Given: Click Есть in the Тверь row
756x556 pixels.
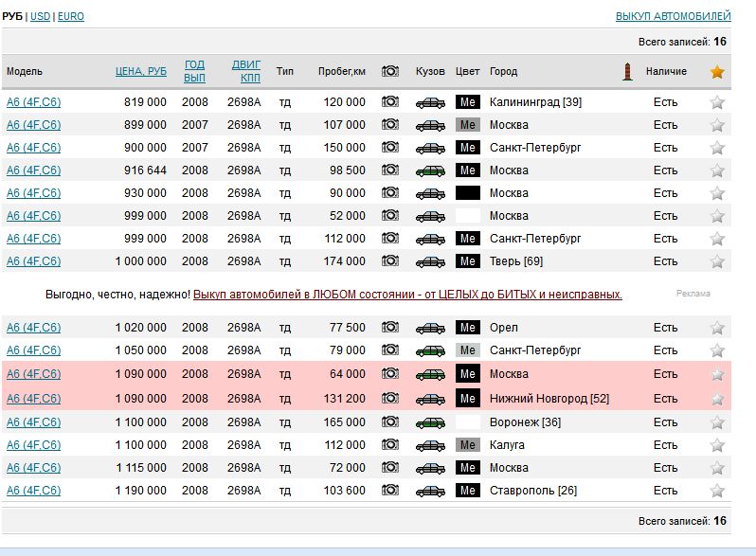Looking at the screenshot, I should tap(665, 260).
